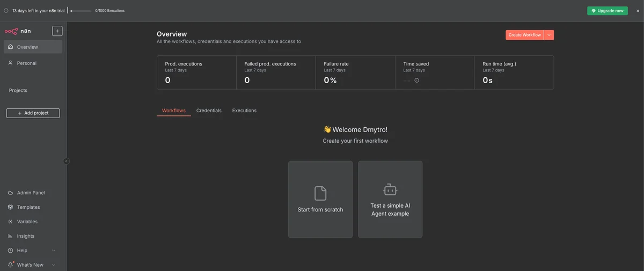Screen dimensions: 644x271
Task: Click the Create Workflow button
Action: (525, 35)
